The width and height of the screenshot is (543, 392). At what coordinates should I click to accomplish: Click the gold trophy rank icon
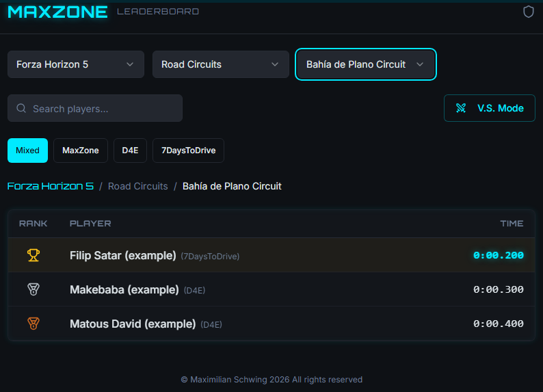point(34,255)
